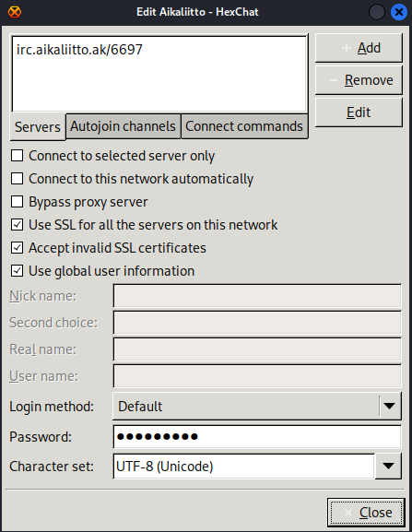Viewport: 412px width, 532px height.
Task: Select the Servers tab
Action: pyautogui.click(x=38, y=127)
